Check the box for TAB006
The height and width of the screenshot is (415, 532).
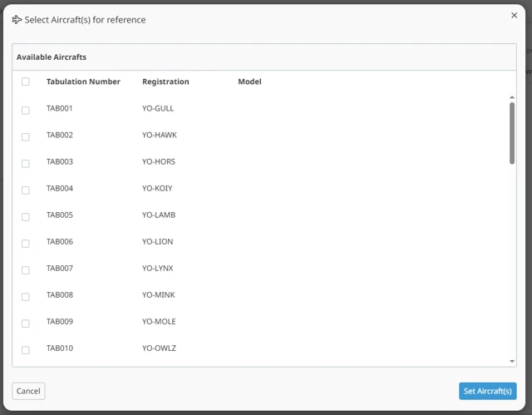tap(26, 243)
